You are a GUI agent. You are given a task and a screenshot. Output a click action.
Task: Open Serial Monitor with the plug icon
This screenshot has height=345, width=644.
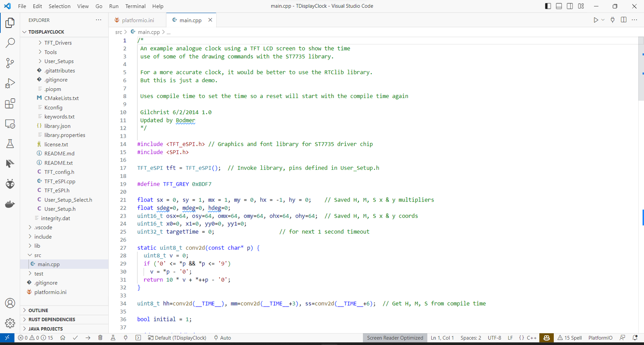click(x=125, y=338)
